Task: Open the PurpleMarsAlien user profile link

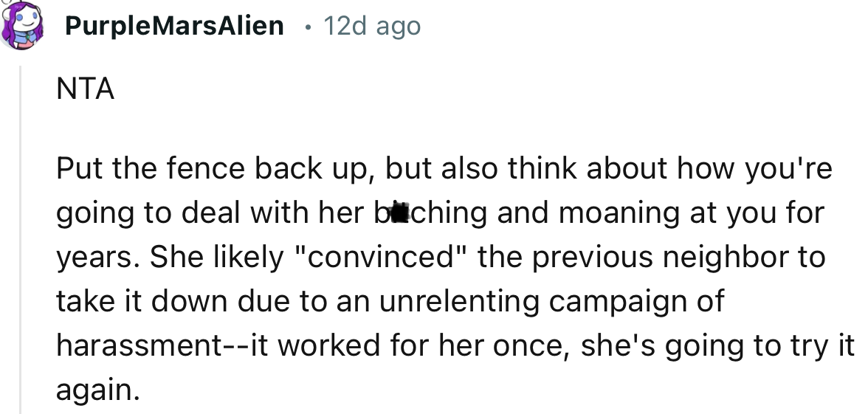Action: point(174,26)
